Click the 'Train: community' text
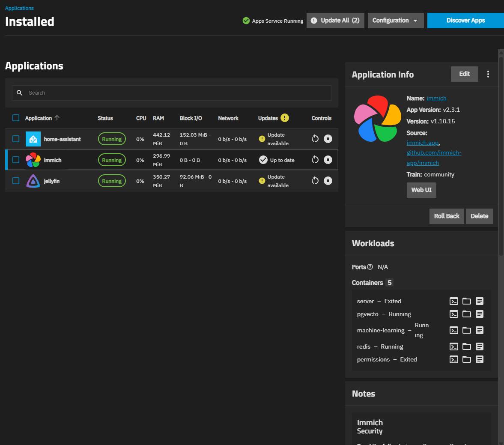Image resolution: width=504 pixels, height=445 pixels. 430,174
